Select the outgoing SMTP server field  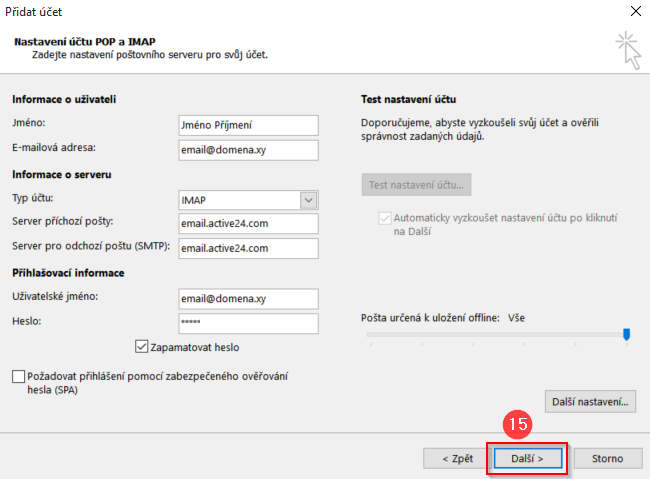point(246,248)
